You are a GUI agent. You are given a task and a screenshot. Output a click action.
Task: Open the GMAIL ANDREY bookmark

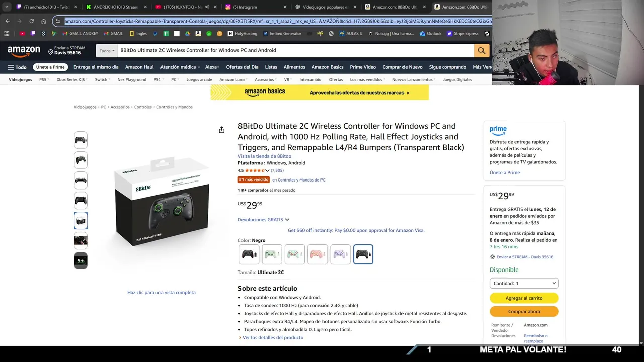click(80, 34)
